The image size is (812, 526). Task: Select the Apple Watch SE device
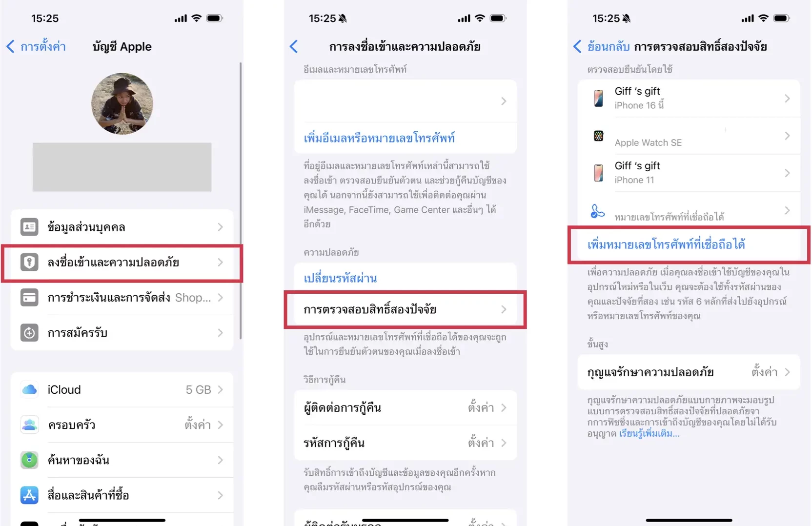click(689, 136)
